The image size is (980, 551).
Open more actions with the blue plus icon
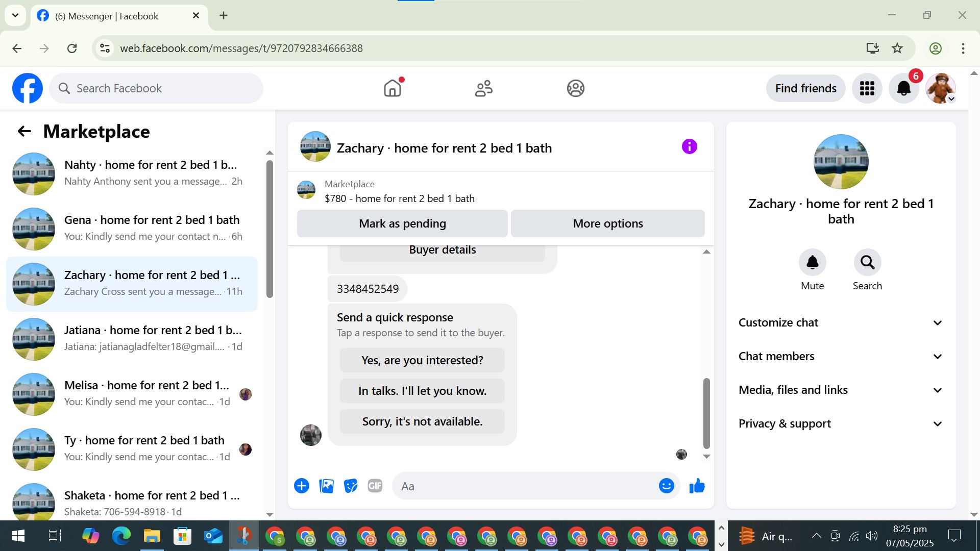pos(302,486)
